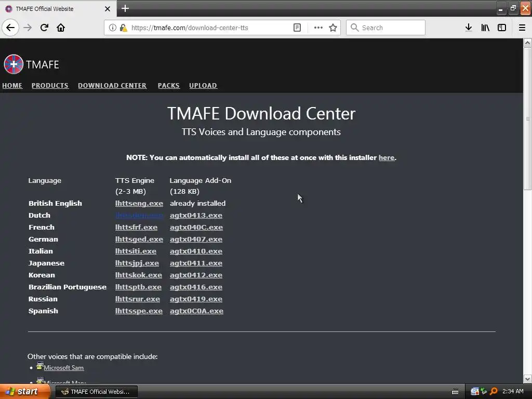This screenshot has height=399, width=532.
Task: Download agtx0416.exe Brazilian Portuguese add-on
Action: coord(196,287)
